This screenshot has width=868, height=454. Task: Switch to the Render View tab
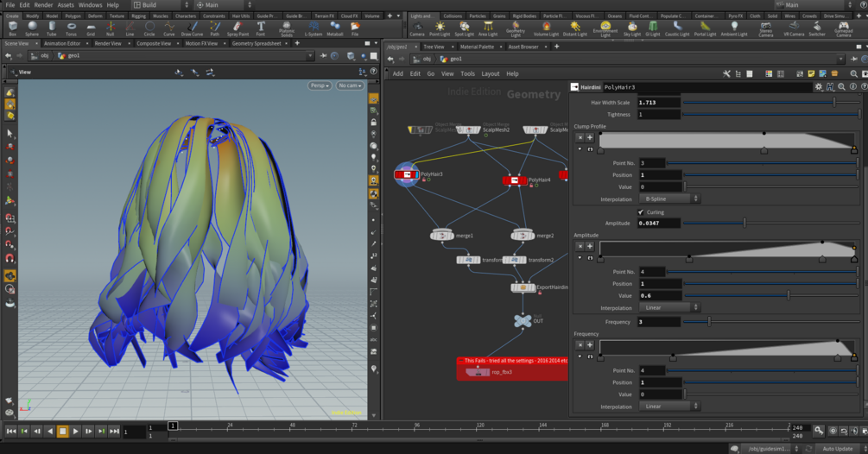pyautogui.click(x=107, y=43)
